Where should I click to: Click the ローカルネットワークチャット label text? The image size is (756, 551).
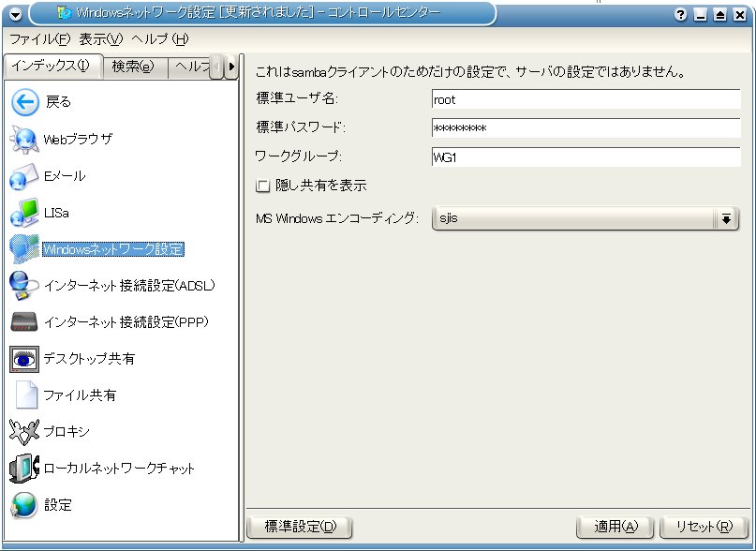[119, 468]
